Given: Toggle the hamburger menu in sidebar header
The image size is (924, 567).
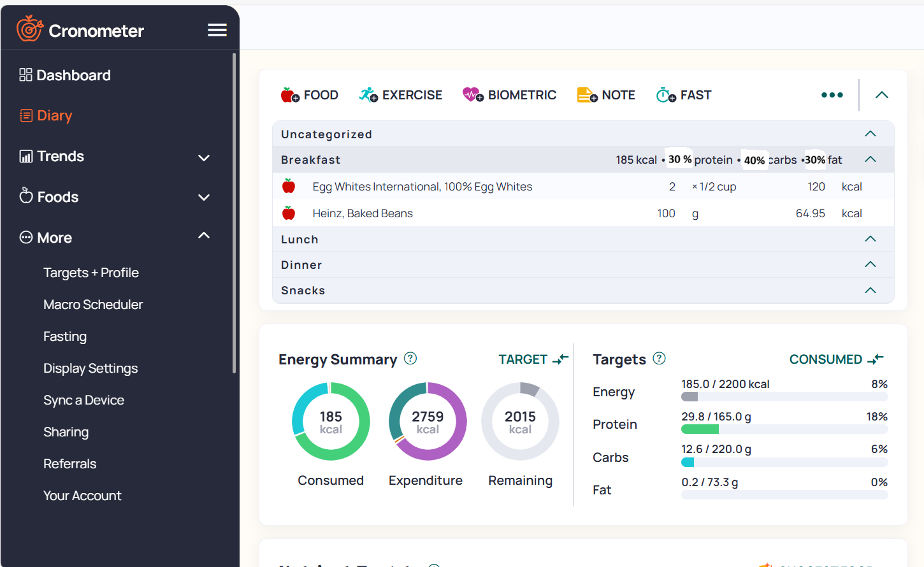Looking at the screenshot, I should tap(217, 30).
